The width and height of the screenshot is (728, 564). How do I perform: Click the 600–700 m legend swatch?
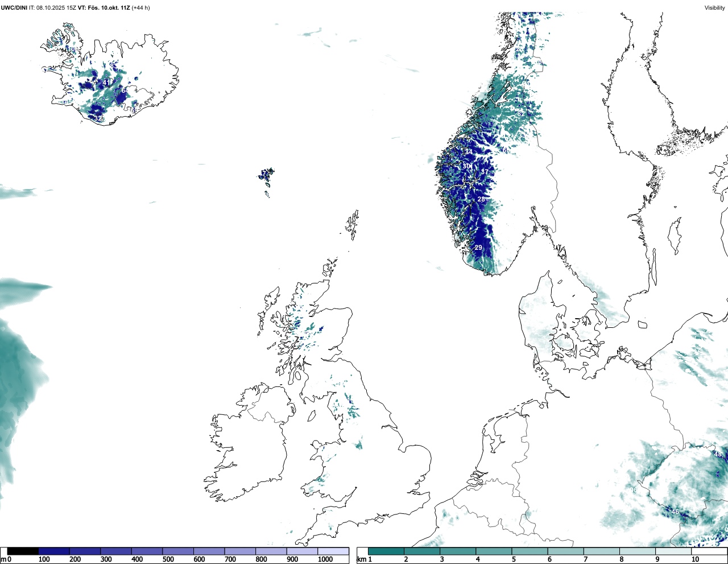point(209,551)
